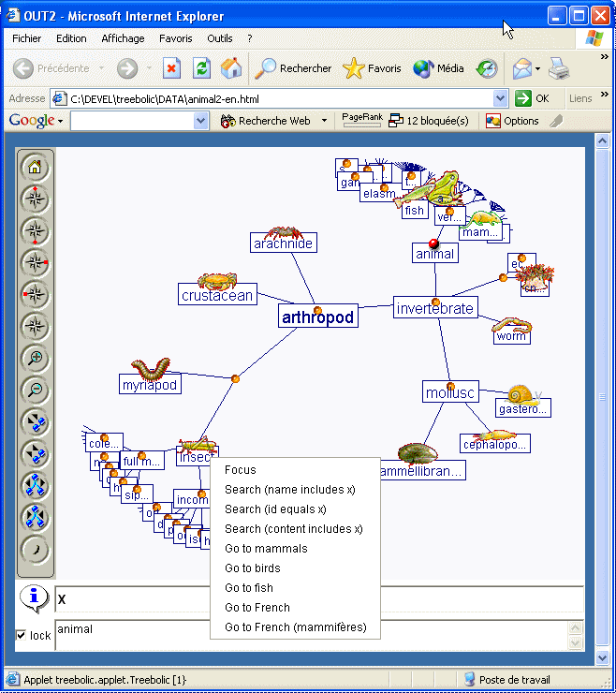Select Go to birds entry

pos(295,568)
